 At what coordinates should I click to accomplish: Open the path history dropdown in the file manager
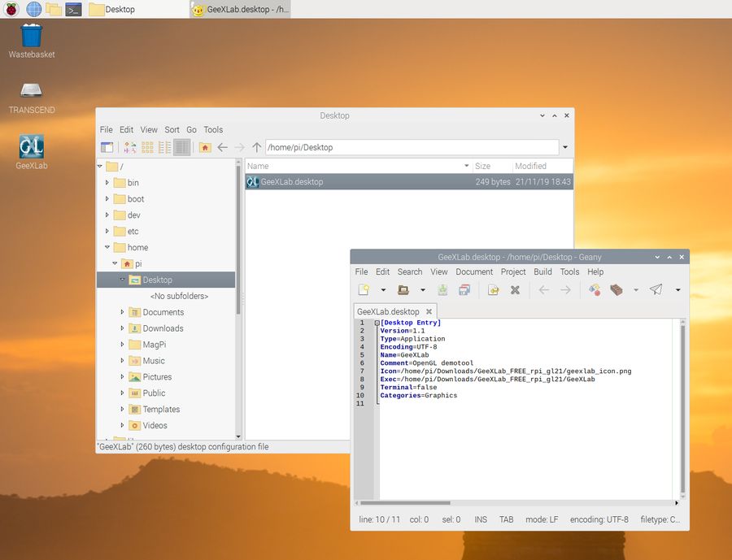tap(565, 147)
